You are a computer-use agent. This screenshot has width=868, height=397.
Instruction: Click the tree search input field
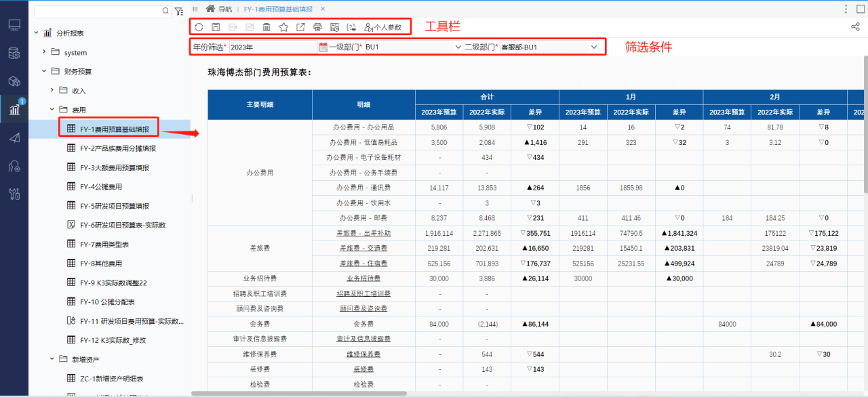pos(98,12)
